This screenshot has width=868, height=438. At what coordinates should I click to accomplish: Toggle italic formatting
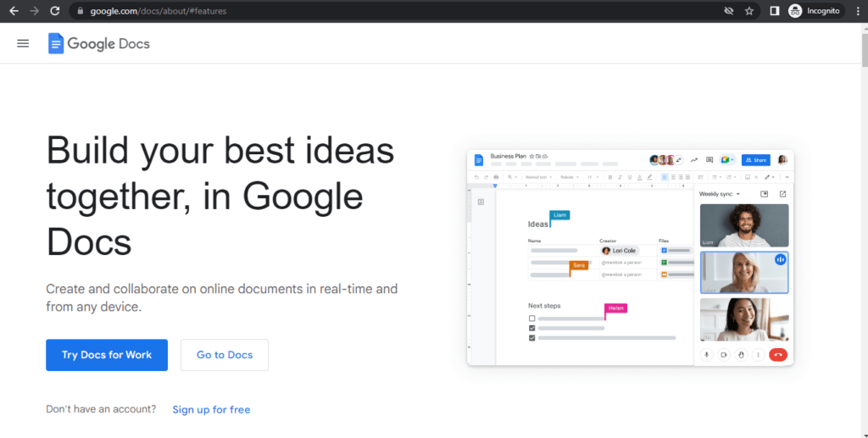[620, 177]
